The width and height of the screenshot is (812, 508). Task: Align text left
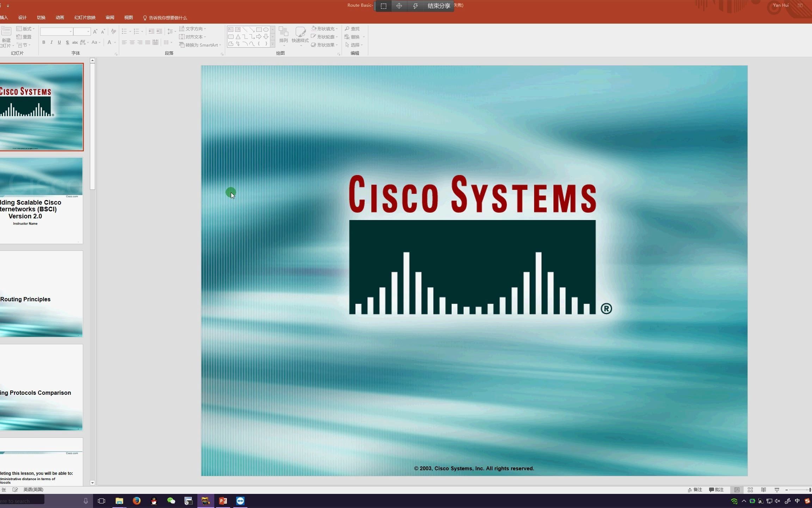pyautogui.click(x=124, y=42)
